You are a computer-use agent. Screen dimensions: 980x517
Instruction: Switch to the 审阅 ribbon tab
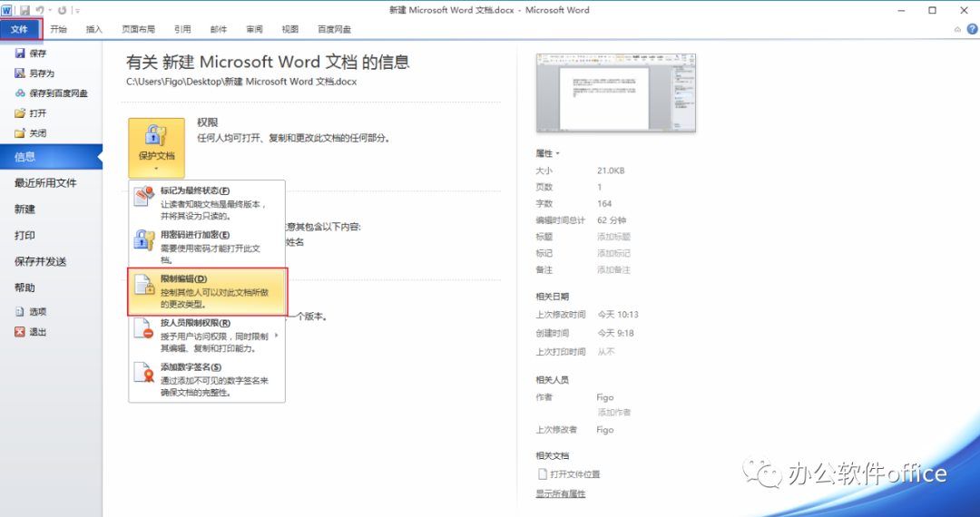point(254,29)
